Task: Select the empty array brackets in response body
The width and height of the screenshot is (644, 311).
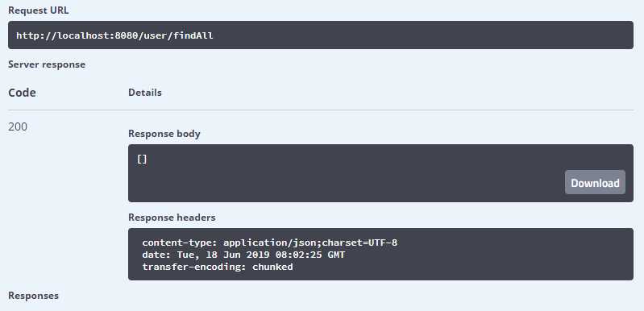Action: (x=142, y=160)
